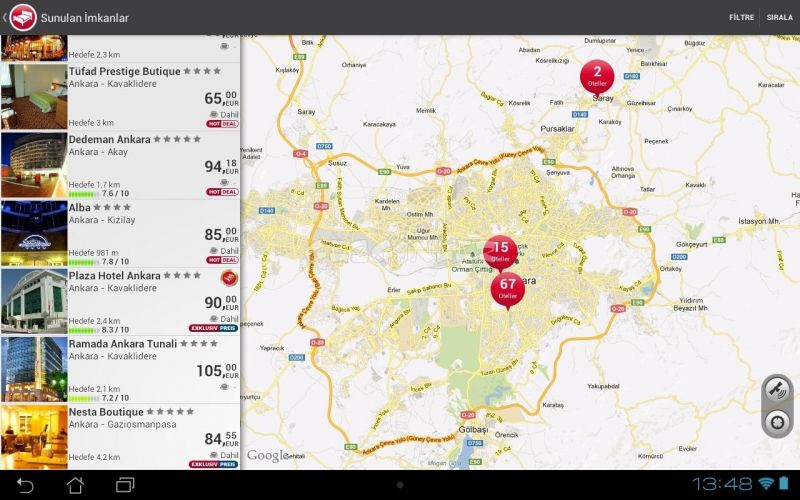Center map with the compass location button
The width and height of the screenshot is (800, 500).
(x=777, y=422)
